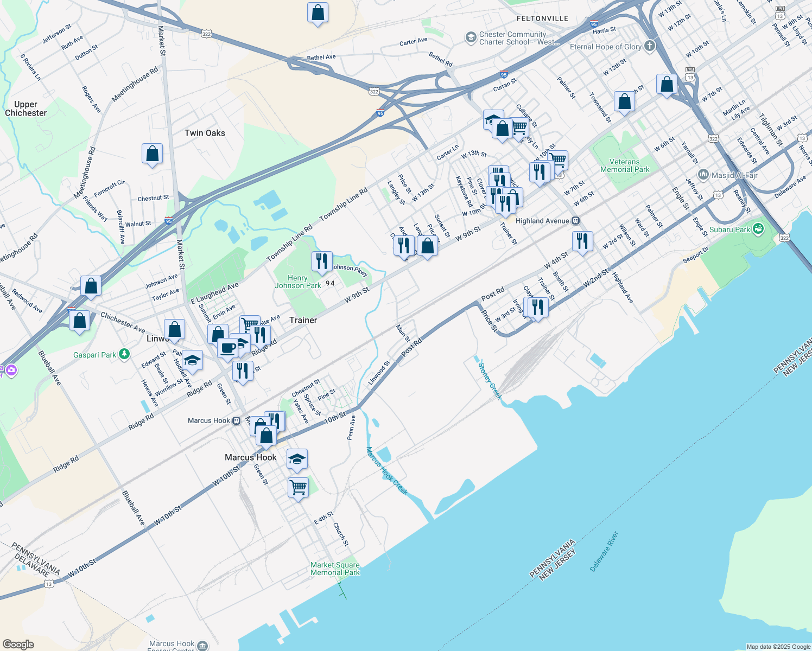Image resolution: width=812 pixels, height=651 pixels.
Task: Click the Gaspari Park tree icon
Action: [x=124, y=355]
